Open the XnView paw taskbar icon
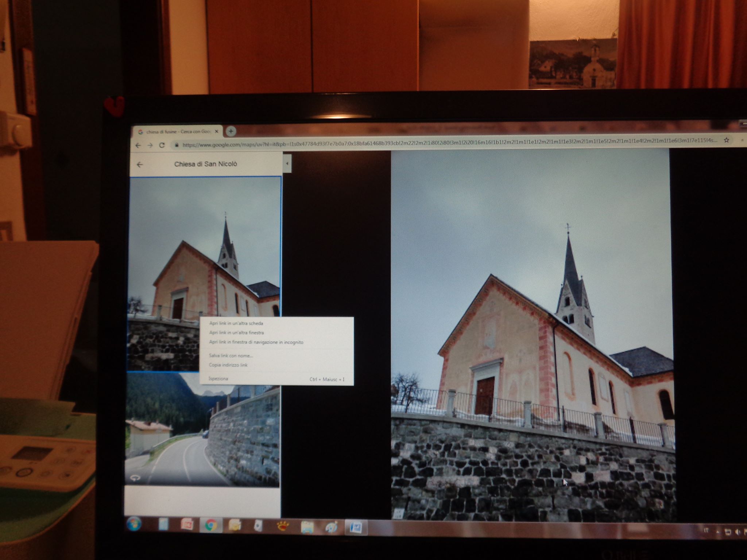 283,526
